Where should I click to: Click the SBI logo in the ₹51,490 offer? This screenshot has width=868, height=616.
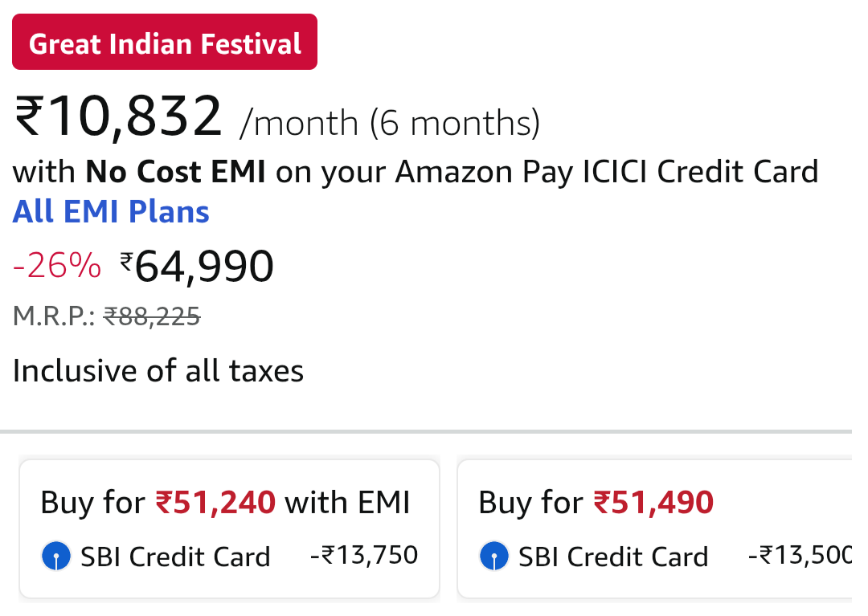coord(493,556)
